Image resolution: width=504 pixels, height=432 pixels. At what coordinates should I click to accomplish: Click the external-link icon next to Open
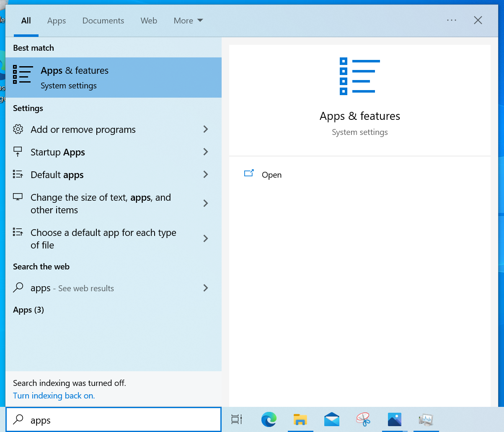point(249,173)
